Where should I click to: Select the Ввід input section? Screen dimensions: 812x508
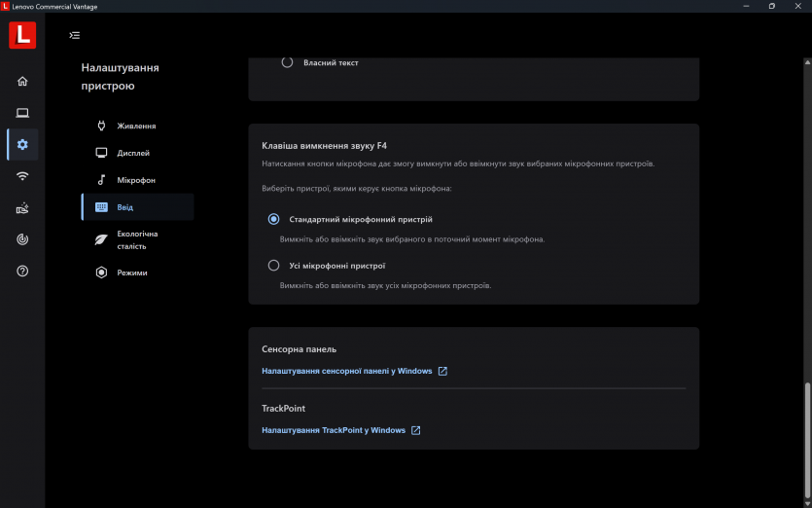coord(125,207)
